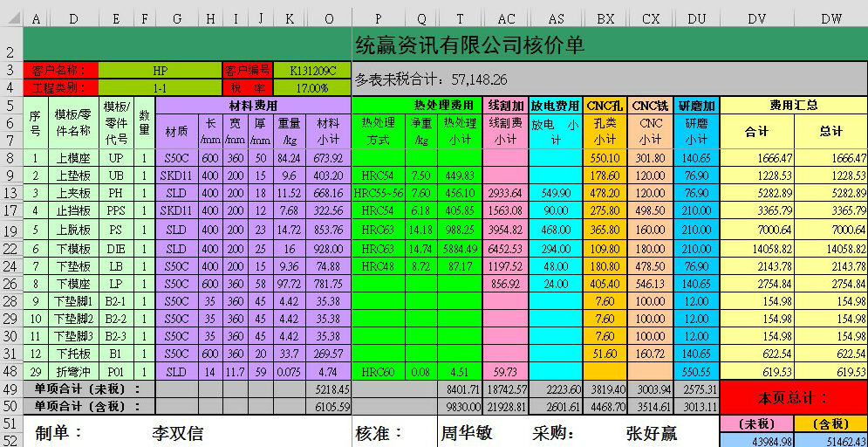The image size is (868, 447).
Task: Select the 折弯冲 part name cell
Action: pyautogui.click(x=73, y=371)
